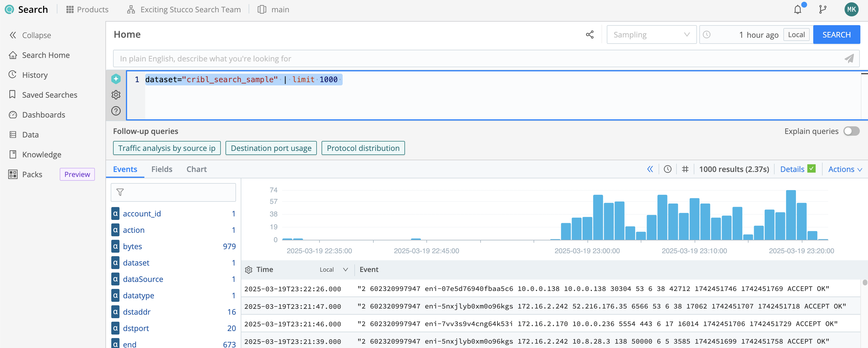Click the blue SEARCH button
Viewport: 868px width, 348px height.
[836, 35]
